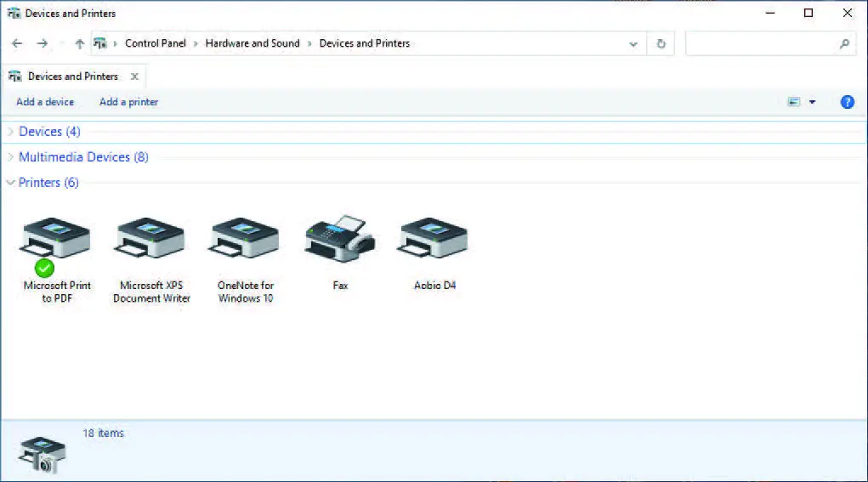Viewport: 868px width, 482px height.
Task: Click the Aobio D4 label
Action: coord(434,286)
